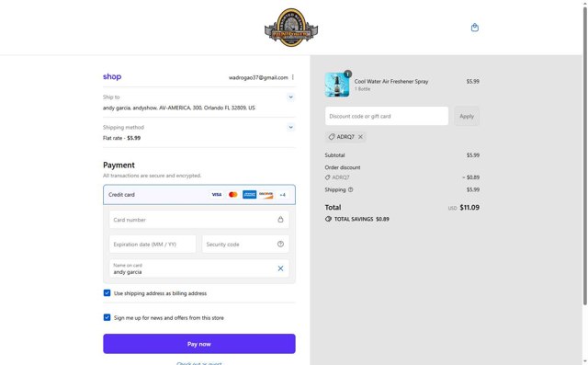
Task: Click the lock icon in Card number field
Action: coord(280,220)
